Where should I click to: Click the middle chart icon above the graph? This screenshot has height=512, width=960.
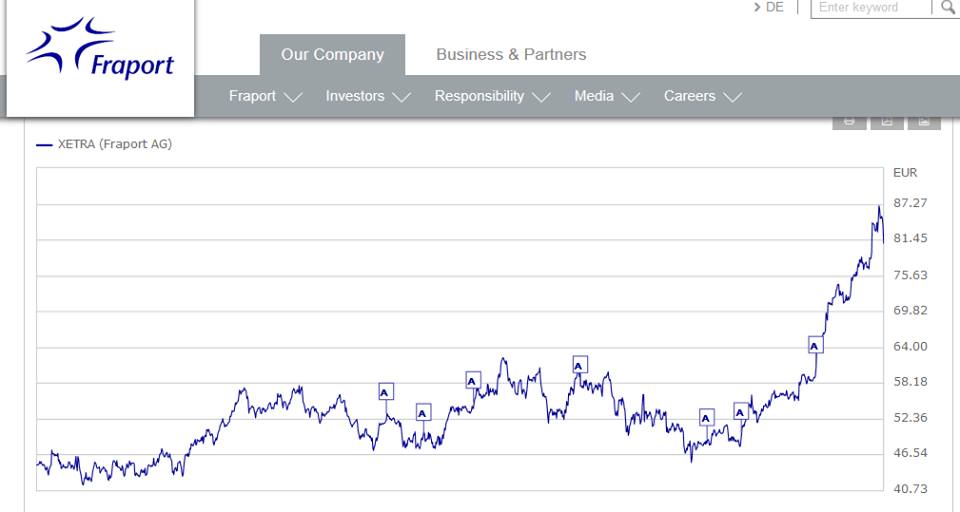coord(887,122)
